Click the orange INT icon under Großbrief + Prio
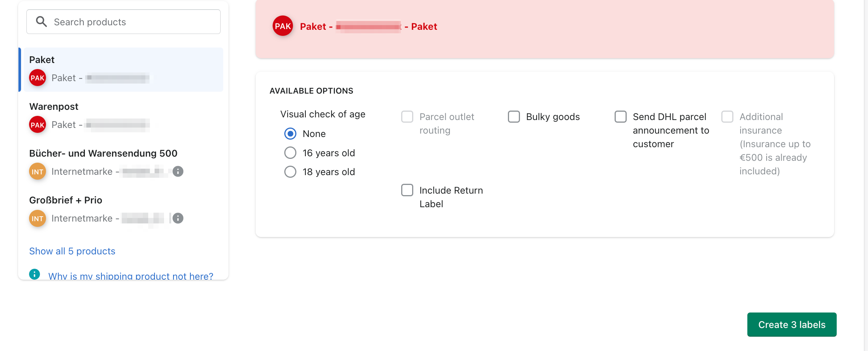This screenshot has height=351, width=868. pos(37,219)
